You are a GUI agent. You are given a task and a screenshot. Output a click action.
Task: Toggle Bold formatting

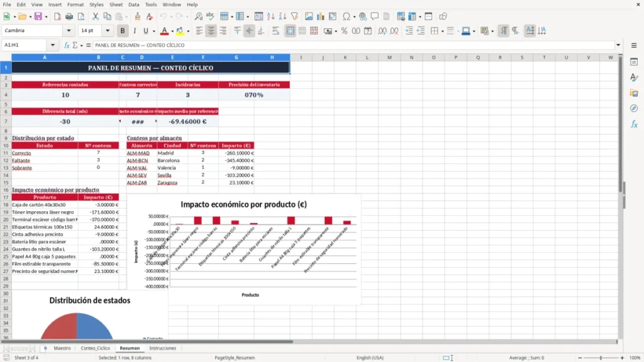tap(123, 31)
